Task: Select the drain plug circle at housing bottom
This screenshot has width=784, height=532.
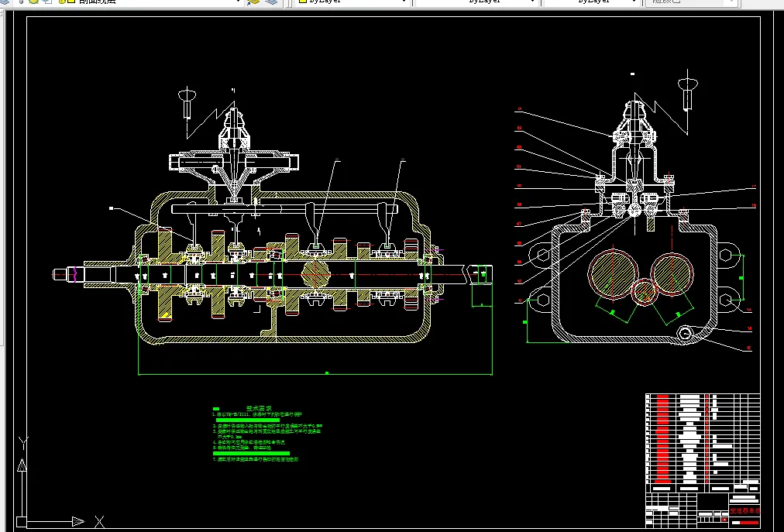Action: tap(685, 333)
